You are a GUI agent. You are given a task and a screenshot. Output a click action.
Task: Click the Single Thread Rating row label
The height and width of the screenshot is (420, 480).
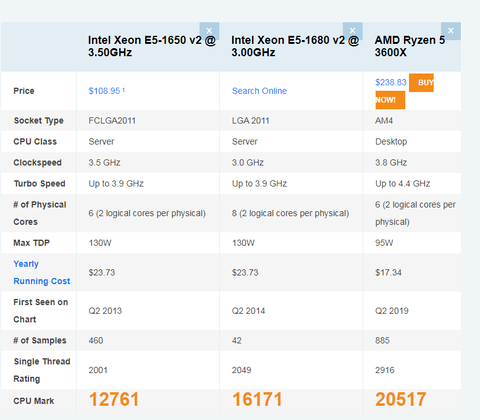point(42,370)
